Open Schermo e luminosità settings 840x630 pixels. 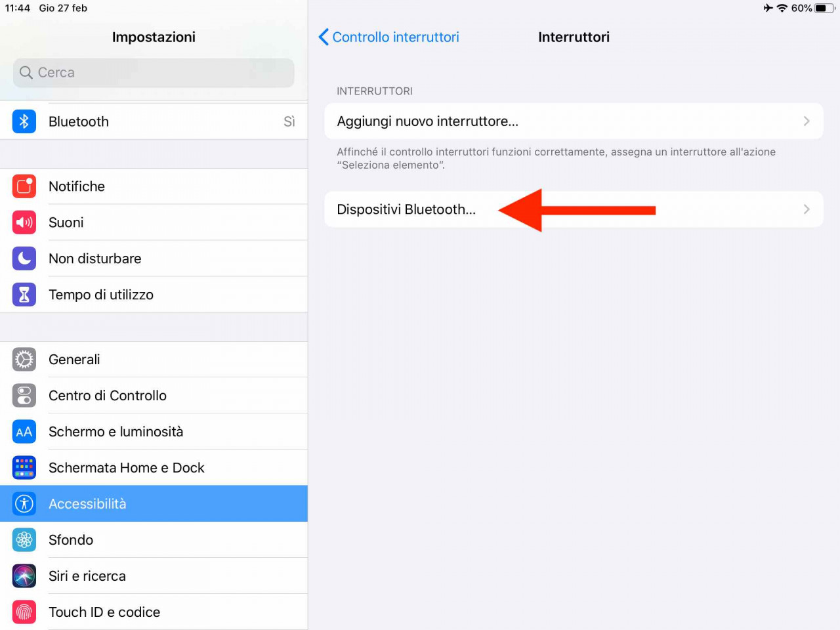tap(154, 432)
